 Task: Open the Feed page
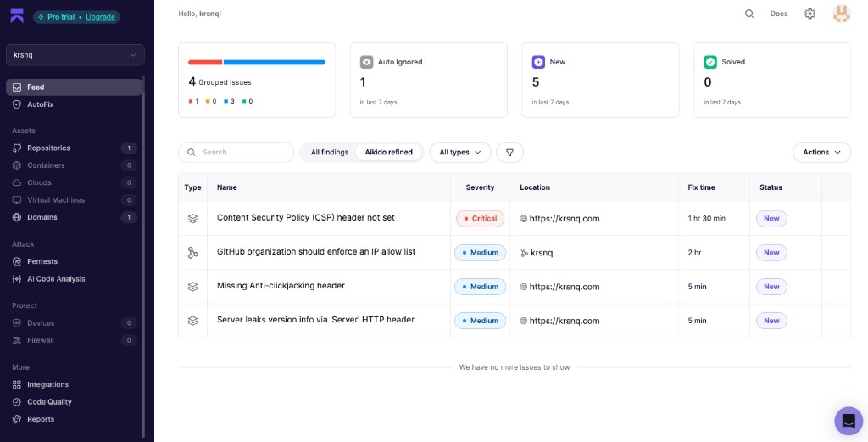click(75, 87)
